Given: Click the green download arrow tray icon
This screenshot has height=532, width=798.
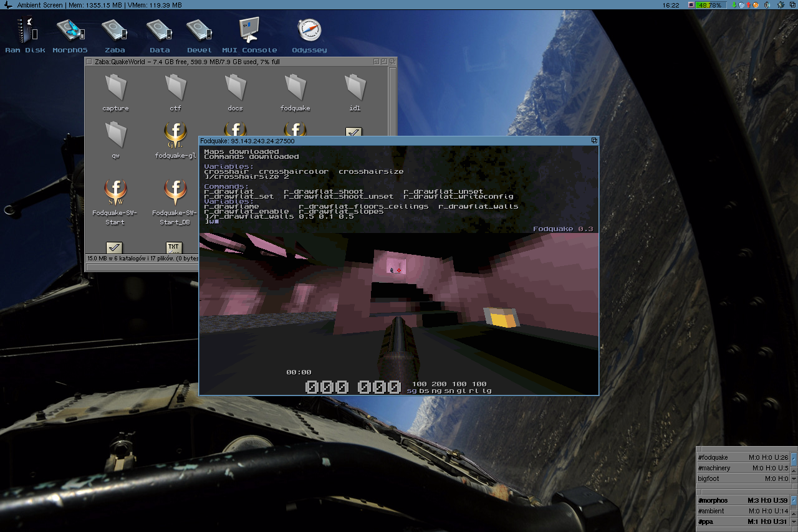Looking at the screenshot, I should [x=734, y=5].
